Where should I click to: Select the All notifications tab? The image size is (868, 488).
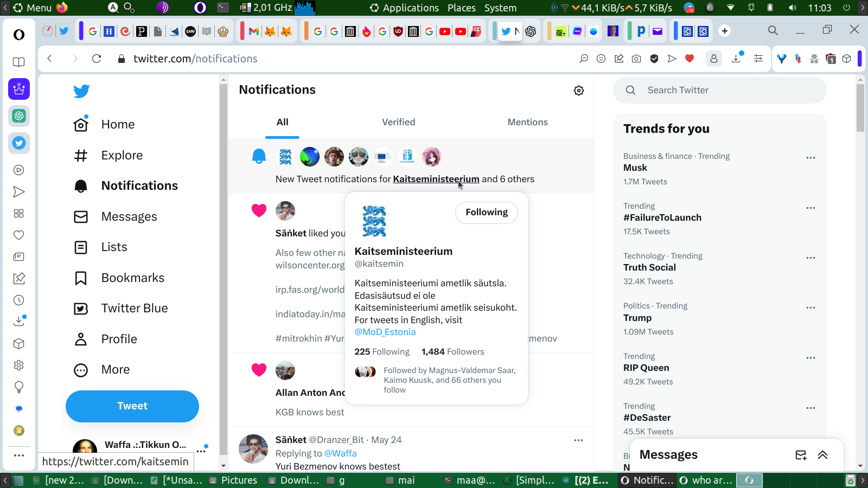pyautogui.click(x=283, y=123)
